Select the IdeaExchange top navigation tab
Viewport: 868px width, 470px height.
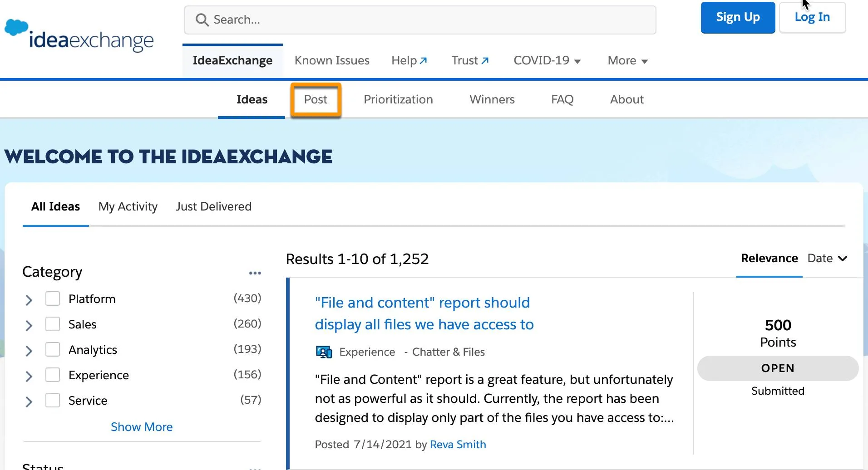(x=232, y=60)
